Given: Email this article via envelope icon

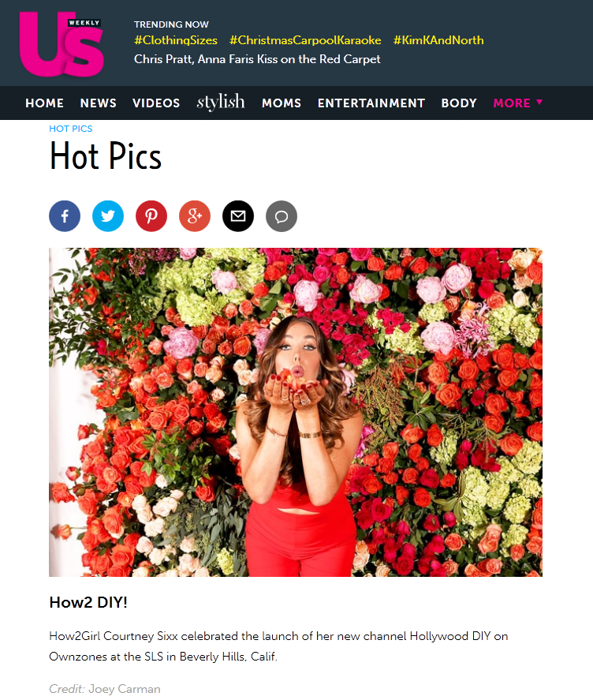Looking at the screenshot, I should pos(238,216).
